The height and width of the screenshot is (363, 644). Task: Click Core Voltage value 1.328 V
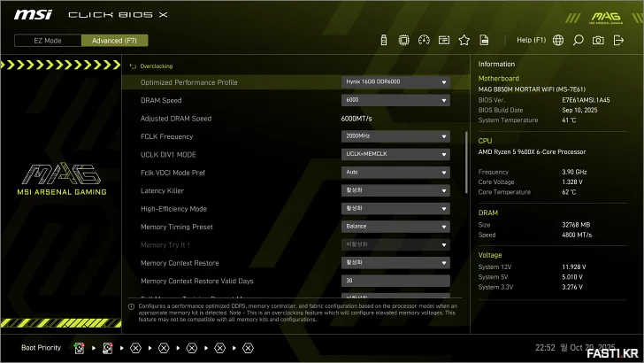[572, 181]
